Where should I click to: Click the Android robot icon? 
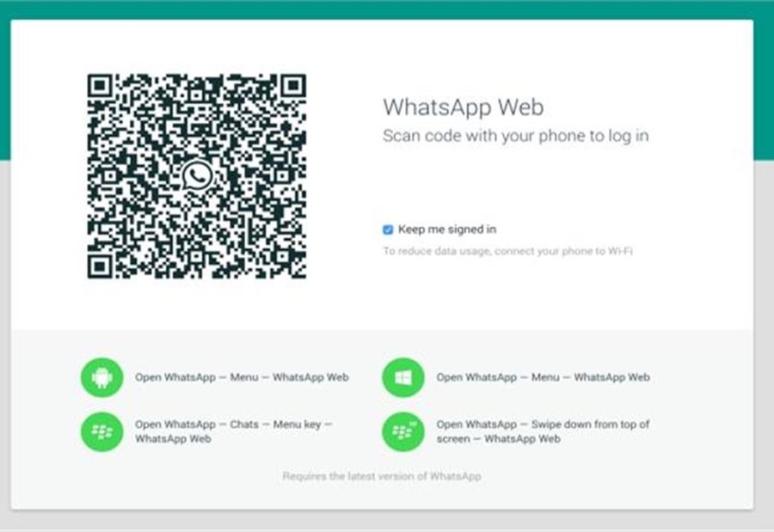[101, 377]
